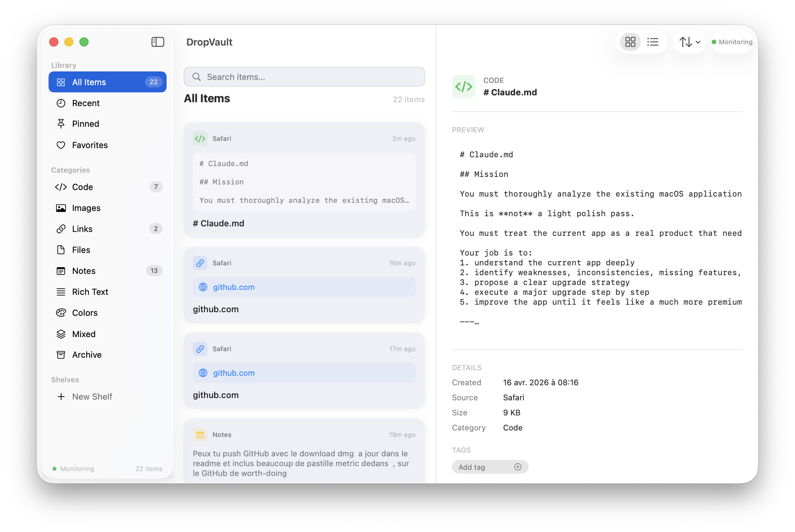The width and height of the screenshot is (795, 532).
Task: Add a tag to Claude.md
Action: [490, 466]
